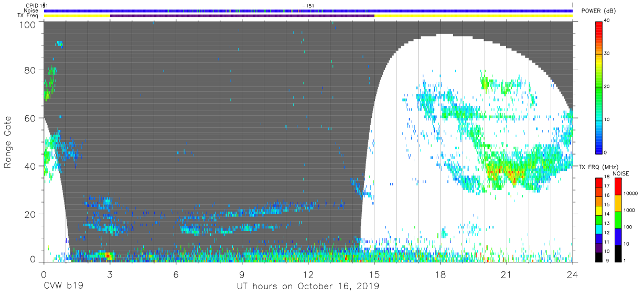Select the 10000 tick on NOISE legend
644x297 pixels.
[x=632, y=193]
